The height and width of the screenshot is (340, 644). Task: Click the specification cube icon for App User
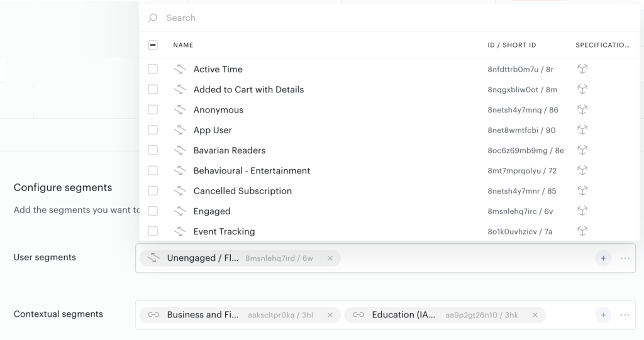582,129
